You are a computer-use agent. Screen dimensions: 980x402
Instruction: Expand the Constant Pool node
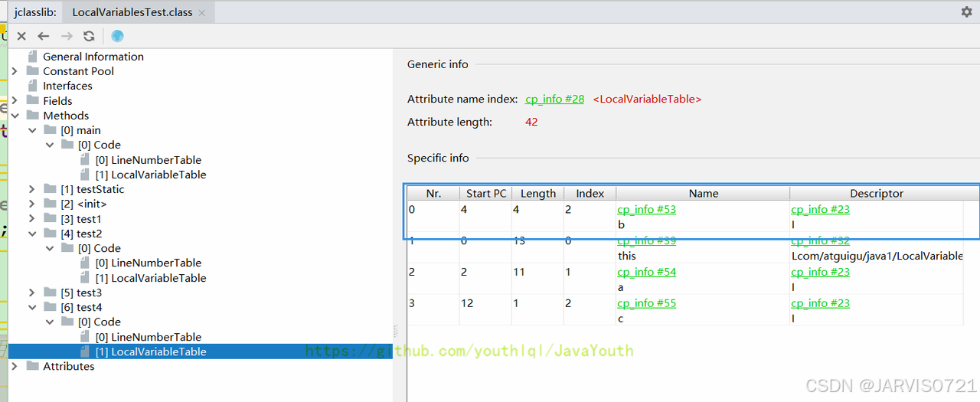tap(15, 71)
